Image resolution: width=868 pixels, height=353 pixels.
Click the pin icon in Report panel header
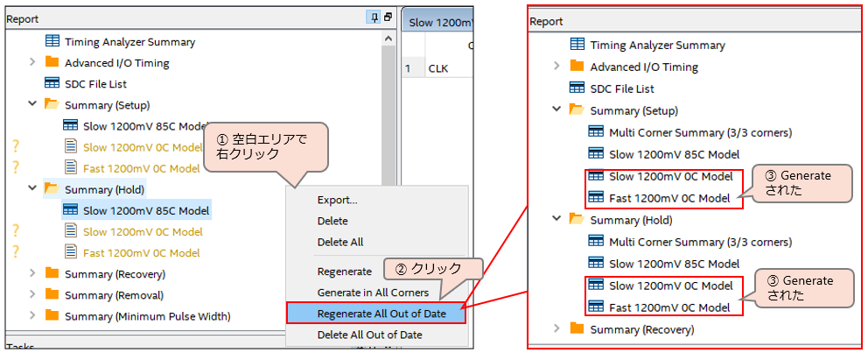pyautogui.click(x=375, y=18)
